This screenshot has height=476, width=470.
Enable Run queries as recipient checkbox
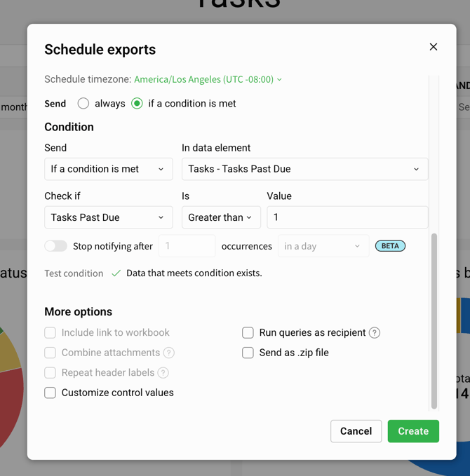(248, 333)
